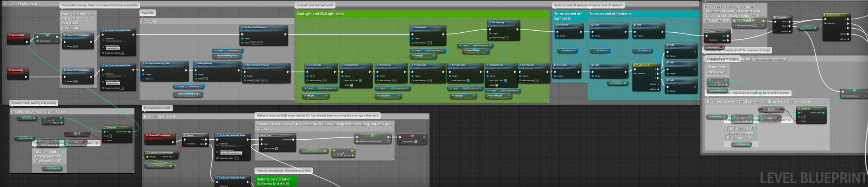The height and width of the screenshot is (187, 868).
Task: Select the BecomeNight custom event node
Action: 18,38
